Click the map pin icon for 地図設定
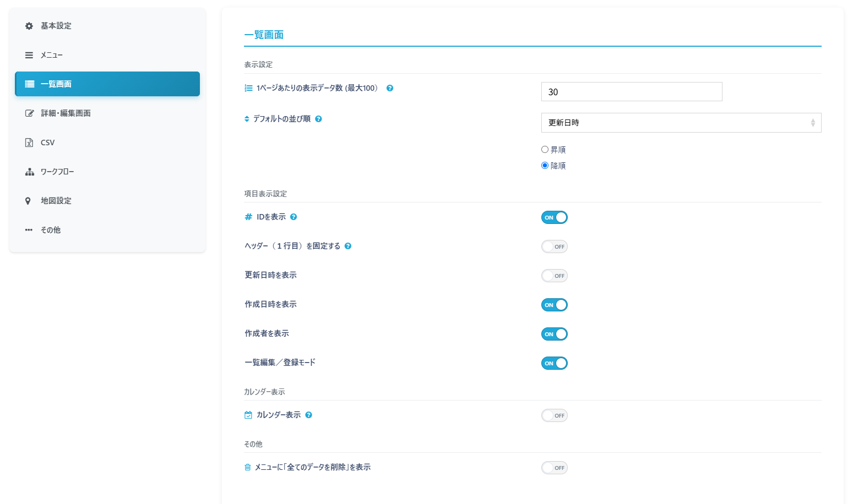Image resolution: width=853 pixels, height=504 pixels. coord(28,201)
